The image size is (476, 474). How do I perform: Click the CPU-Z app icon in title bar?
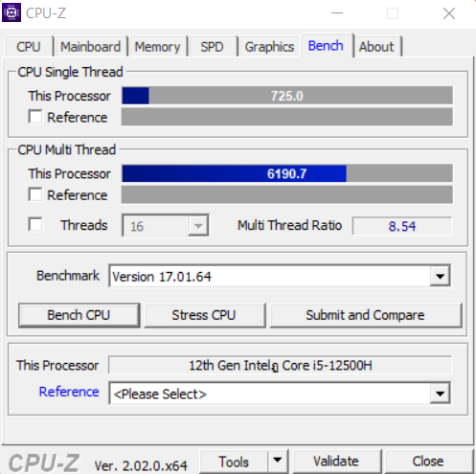tap(11, 12)
